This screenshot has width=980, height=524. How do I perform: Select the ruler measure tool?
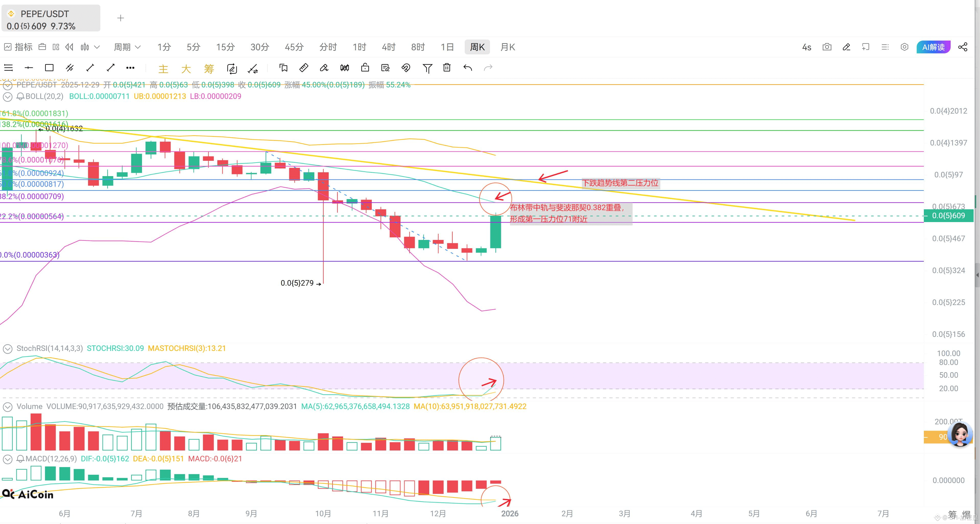coord(304,68)
